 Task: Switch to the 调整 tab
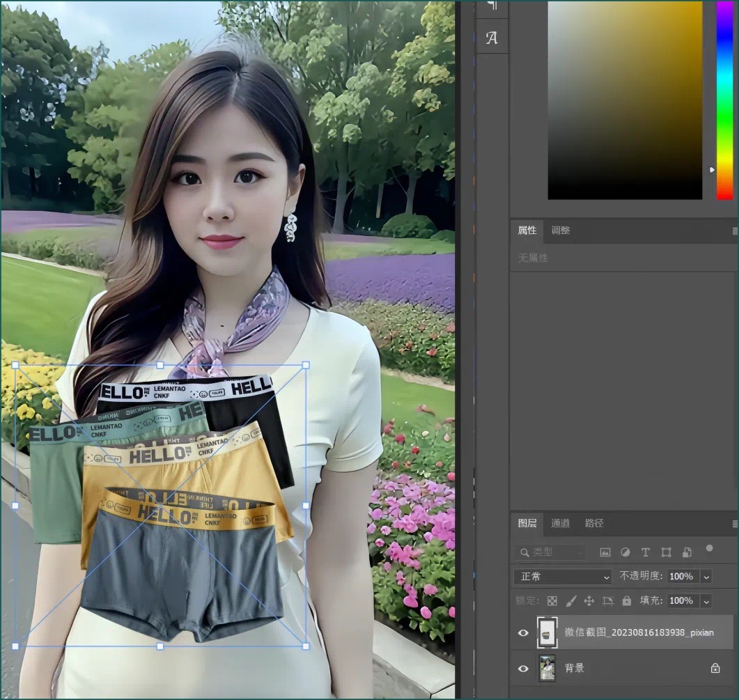[560, 230]
